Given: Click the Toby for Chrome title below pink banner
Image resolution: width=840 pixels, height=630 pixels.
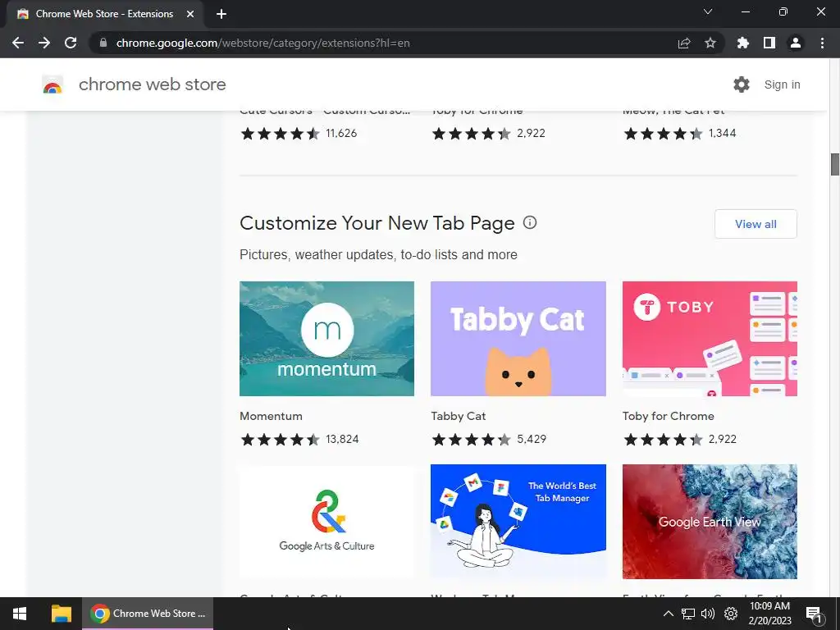Looking at the screenshot, I should click(x=668, y=416).
